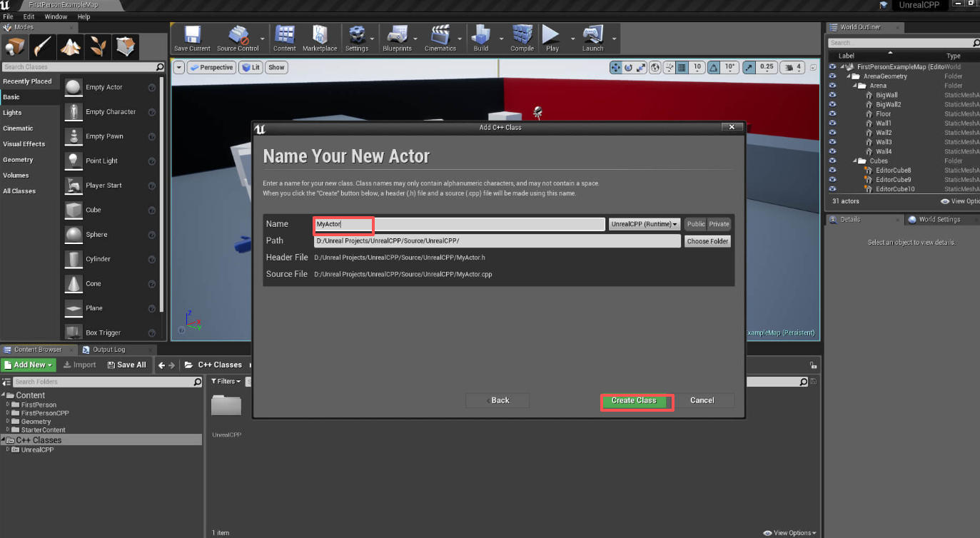The height and width of the screenshot is (538, 980).
Task: Click the Name input field containing MyActor
Action: click(460, 224)
